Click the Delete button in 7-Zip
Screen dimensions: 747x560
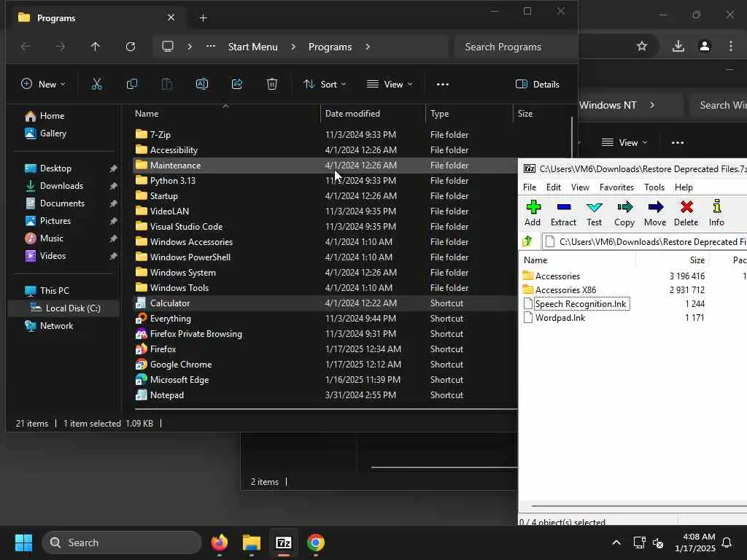pos(686,213)
